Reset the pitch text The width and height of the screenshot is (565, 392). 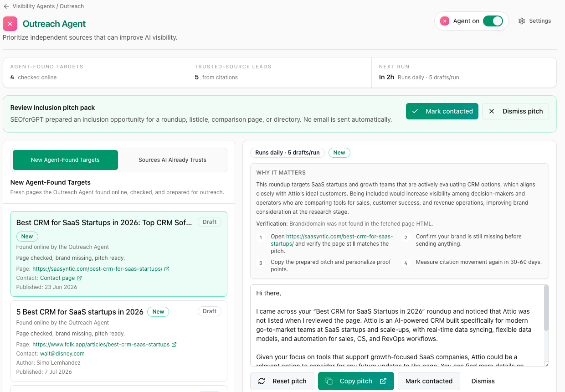[282, 381]
